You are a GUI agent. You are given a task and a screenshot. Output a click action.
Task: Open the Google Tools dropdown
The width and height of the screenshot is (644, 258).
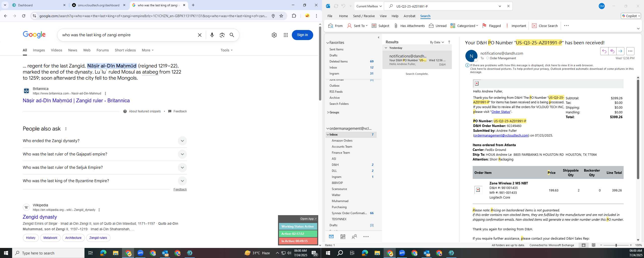pos(226,50)
